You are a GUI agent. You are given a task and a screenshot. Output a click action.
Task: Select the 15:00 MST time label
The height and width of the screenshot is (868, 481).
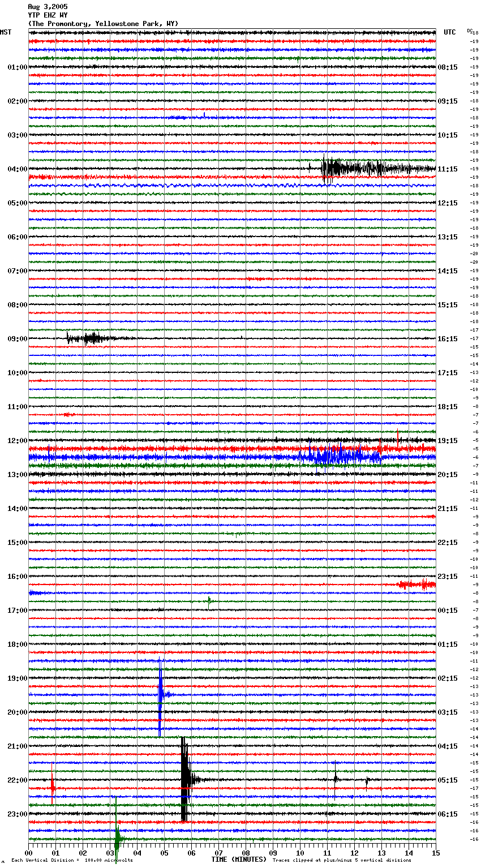tap(18, 543)
